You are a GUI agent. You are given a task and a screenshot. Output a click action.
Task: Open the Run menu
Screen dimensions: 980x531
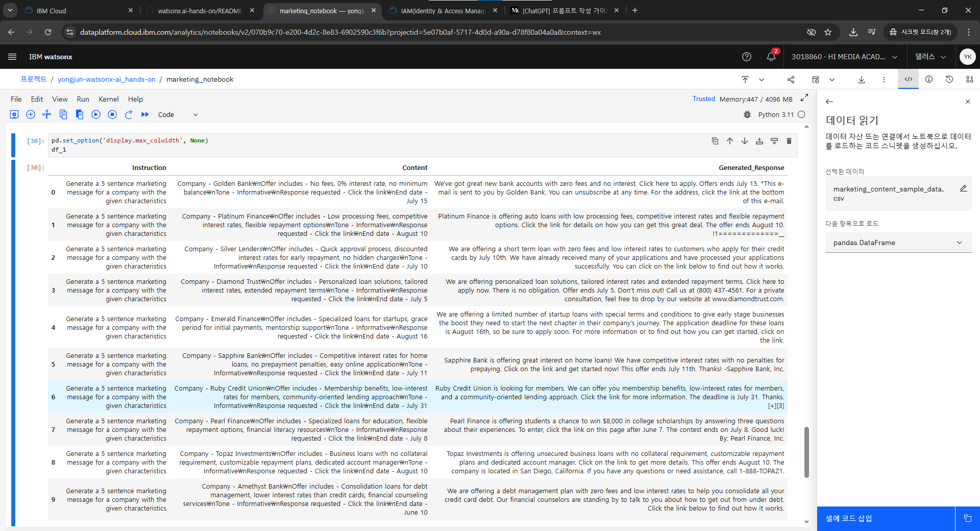pos(83,99)
